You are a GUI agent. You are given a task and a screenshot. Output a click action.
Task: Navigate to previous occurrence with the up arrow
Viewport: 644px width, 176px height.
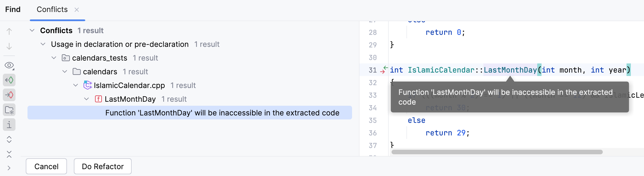point(9,31)
